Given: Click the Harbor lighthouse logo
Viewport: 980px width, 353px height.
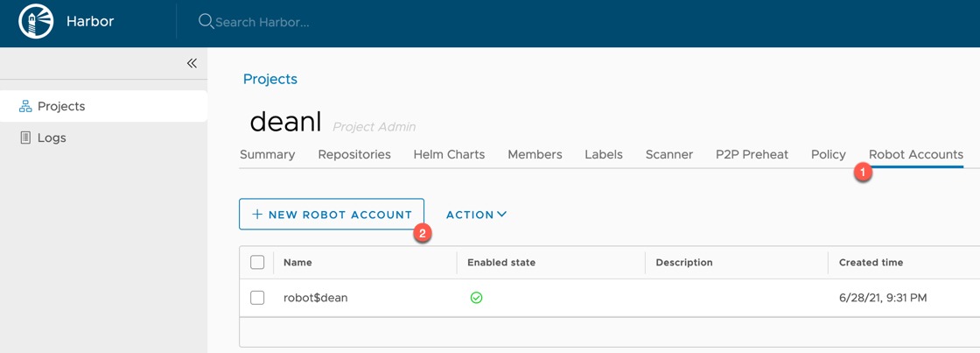Looking at the screenshot, I should 36,22.
